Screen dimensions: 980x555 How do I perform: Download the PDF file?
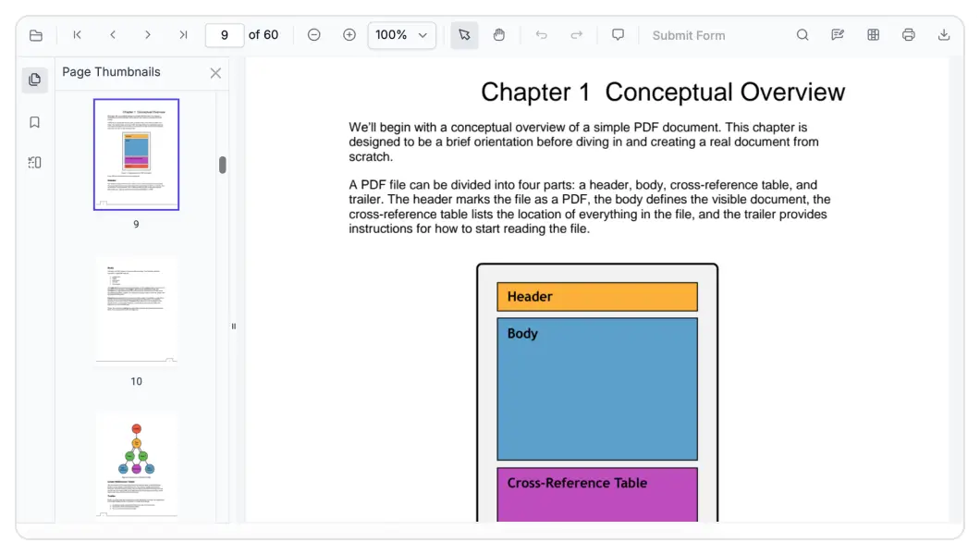coord(944,34)
